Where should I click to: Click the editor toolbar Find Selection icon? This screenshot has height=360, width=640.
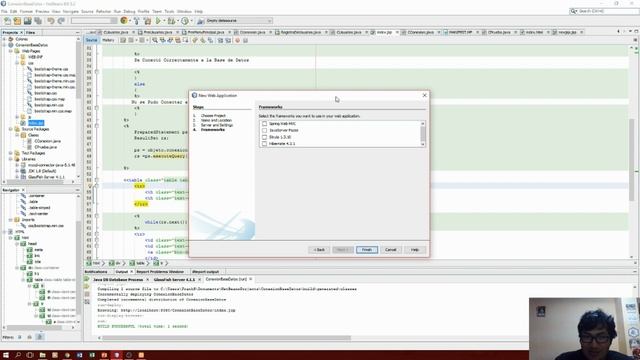pos(155,40)
